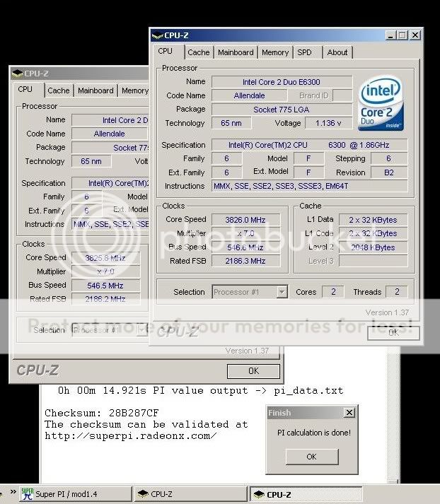440x504 pixels.
Task: Click the Specification value field in front window
Action: (309, 145)
